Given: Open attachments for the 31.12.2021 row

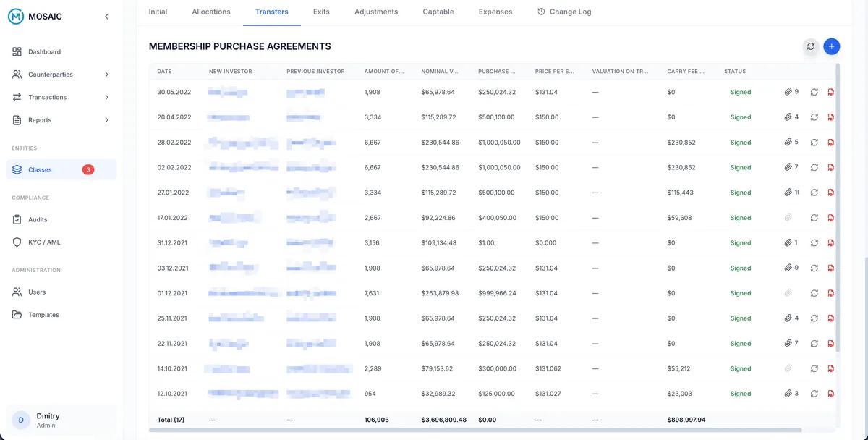Looking at the screenshot, I should [x=791, y=243].
